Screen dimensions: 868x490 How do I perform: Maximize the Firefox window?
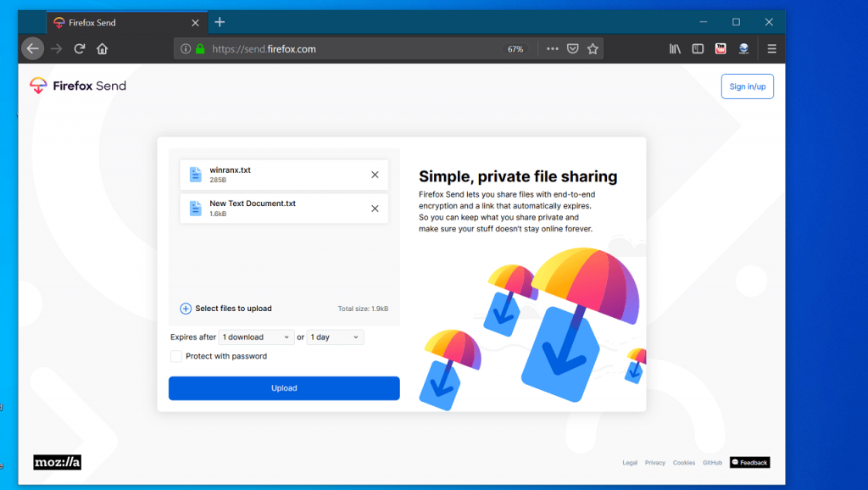tap(737, 22)
